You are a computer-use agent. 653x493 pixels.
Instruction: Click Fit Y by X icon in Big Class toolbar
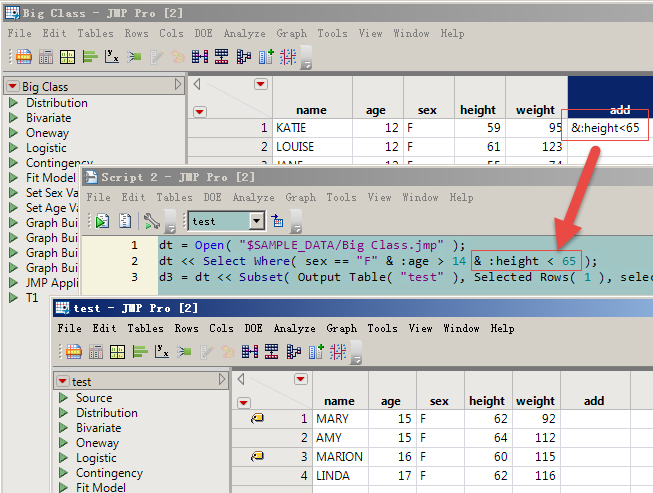click(x=110, y=56)
